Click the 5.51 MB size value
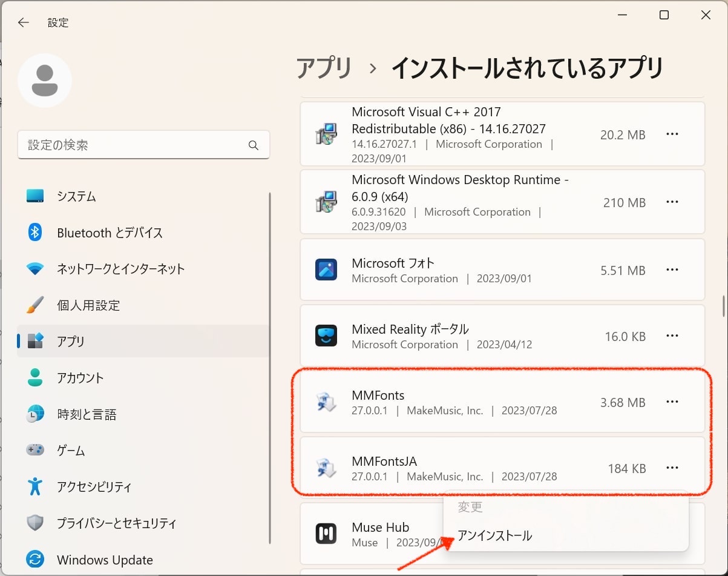The image size is (728, 576). pos(623,271)
